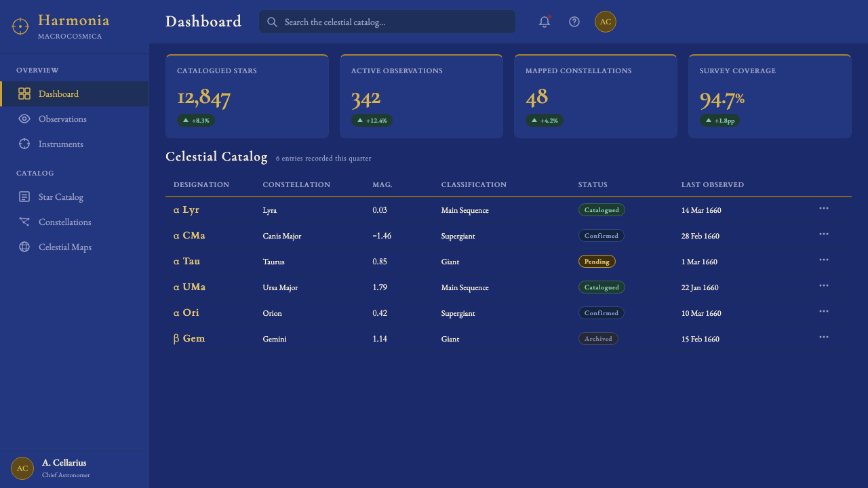
Task: Go to Dashboard in sidebar
Action: [x=75, y=94]
